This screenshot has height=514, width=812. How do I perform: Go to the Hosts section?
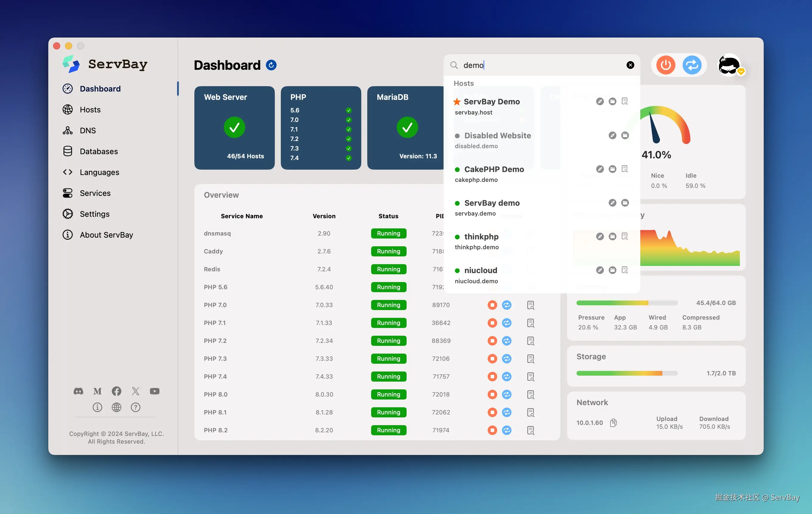90,110
